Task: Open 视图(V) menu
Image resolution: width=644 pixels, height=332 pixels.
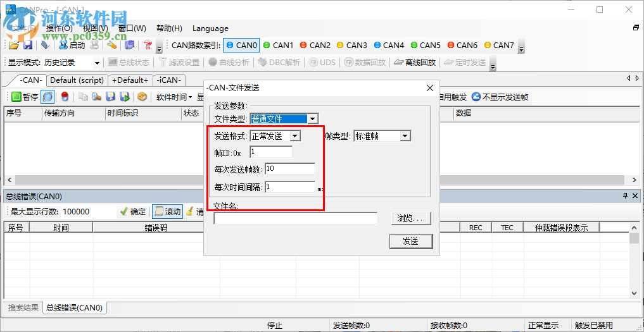Action: click(x=95, y=28)
